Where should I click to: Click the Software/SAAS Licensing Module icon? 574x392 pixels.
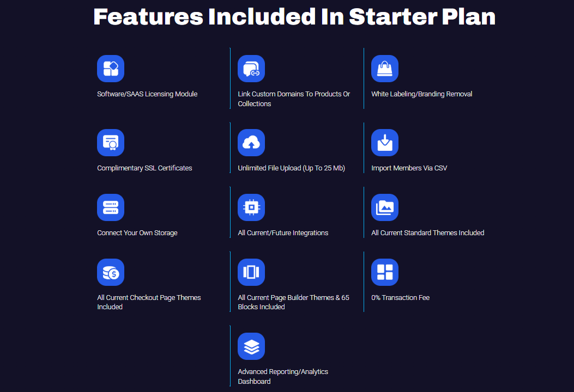tap(111, 69)
